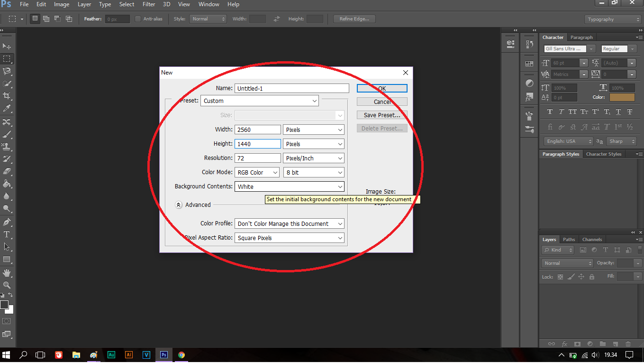Viewport: 644px width, 363px height.
Task: Click OK in the New dialog
Action: (382, 88)
